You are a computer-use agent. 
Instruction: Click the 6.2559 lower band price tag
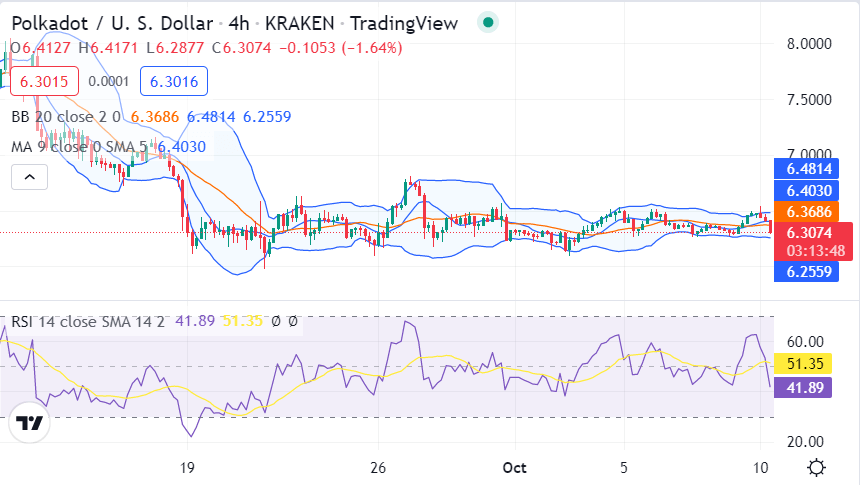point(806,271)
